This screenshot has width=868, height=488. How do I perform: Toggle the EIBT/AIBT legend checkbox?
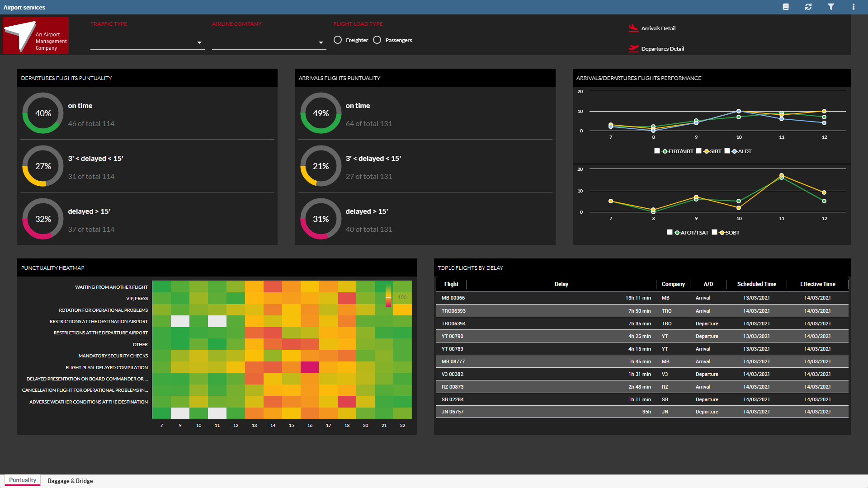point(657,151)
